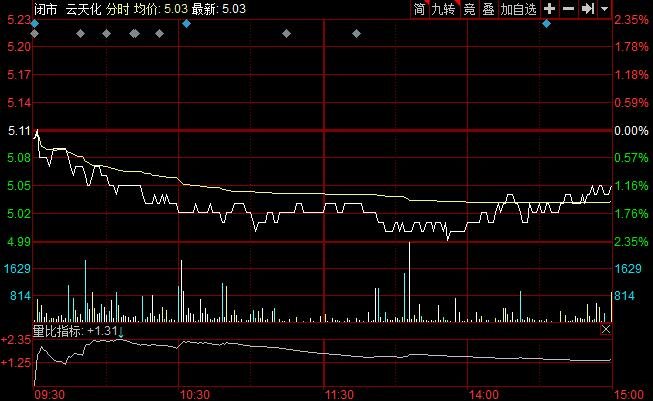
Task: Click the +1.25 volume ratio axis label
Action: (16, 362)
